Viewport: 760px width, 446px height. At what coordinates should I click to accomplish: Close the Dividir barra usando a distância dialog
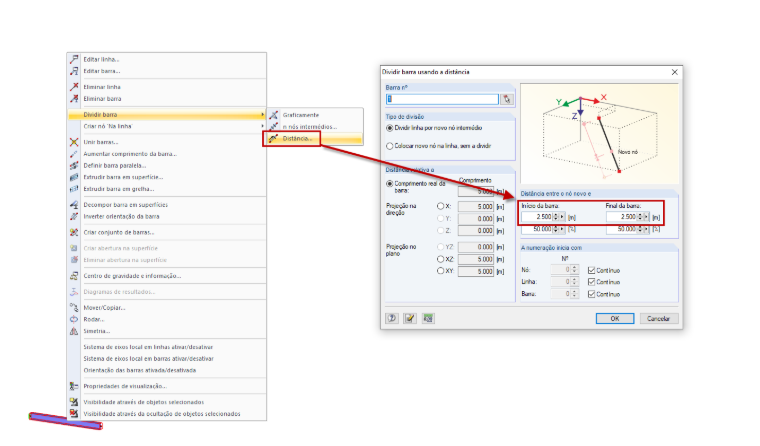[x=674, y=72]
